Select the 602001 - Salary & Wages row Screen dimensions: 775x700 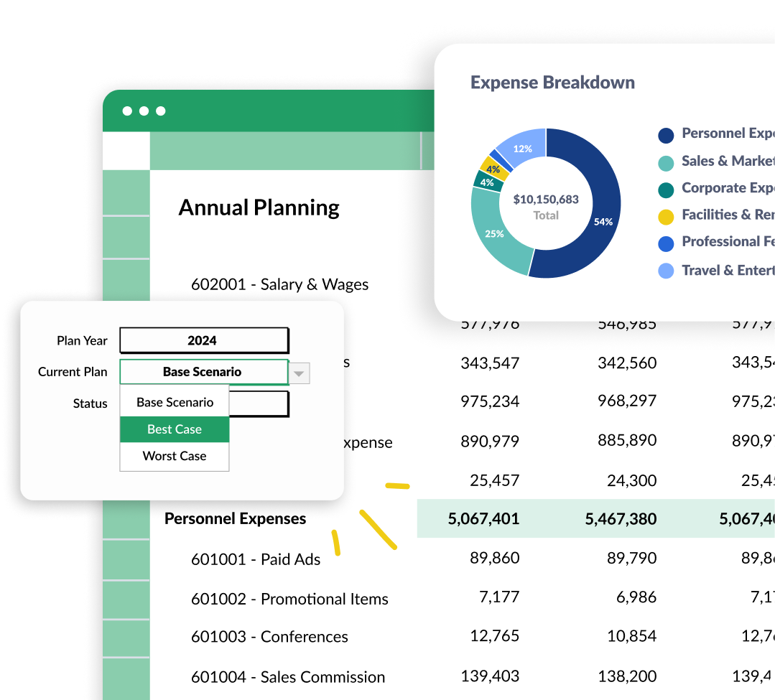279,284
